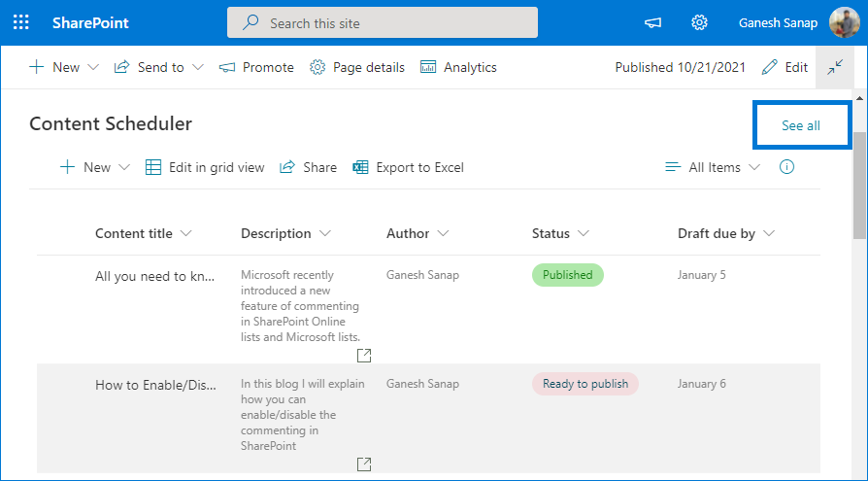Open Ganesh Sanap profile picture
The image size is (868, 481).
pyautogui.click(x=844, y=22)
